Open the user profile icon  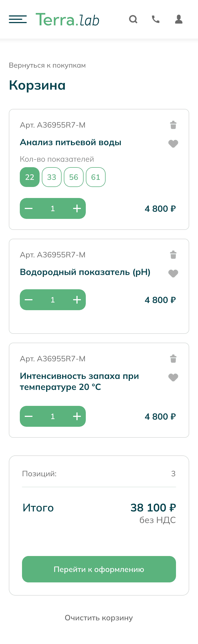coord(179,19)
